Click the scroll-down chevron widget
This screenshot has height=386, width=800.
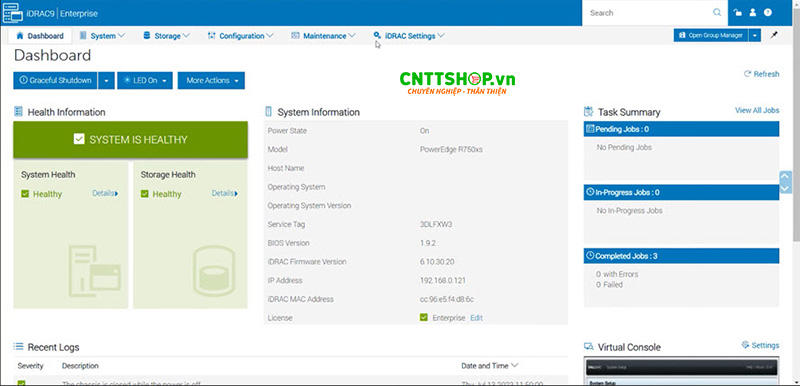click(x=785, y=188)
